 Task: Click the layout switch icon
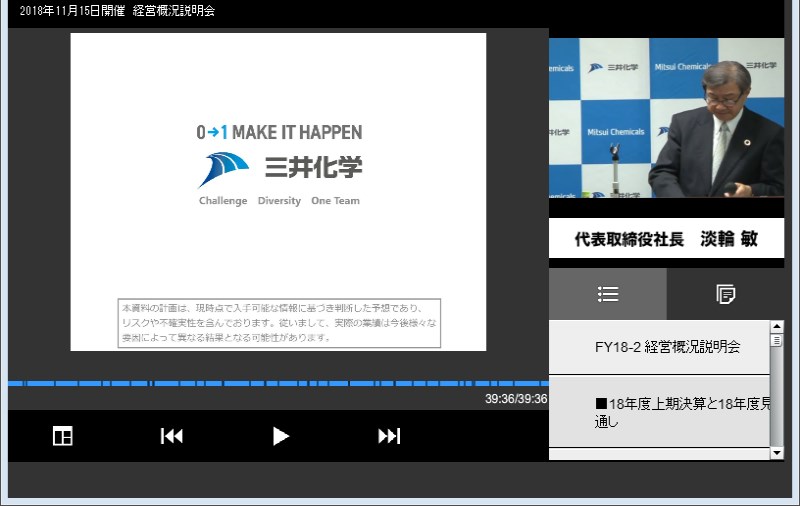tap(63, 436)
